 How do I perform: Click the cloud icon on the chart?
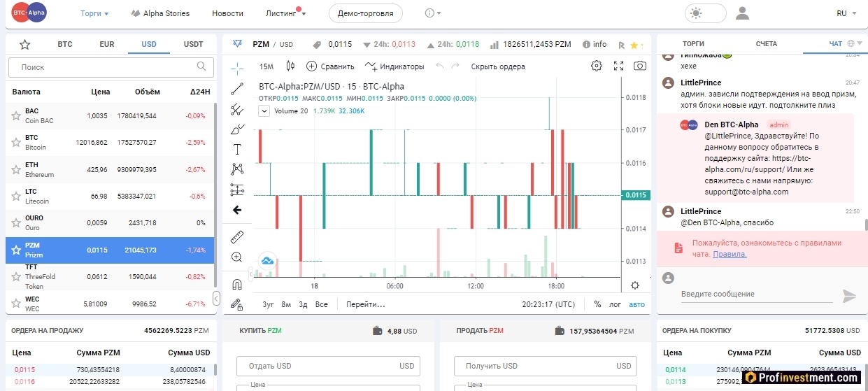266,261
